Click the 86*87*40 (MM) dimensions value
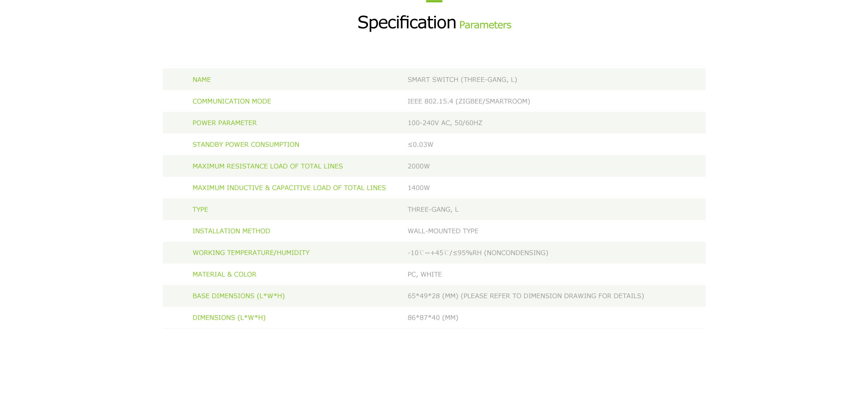This screenshot has width=868, height=401. tap(433, 317)
